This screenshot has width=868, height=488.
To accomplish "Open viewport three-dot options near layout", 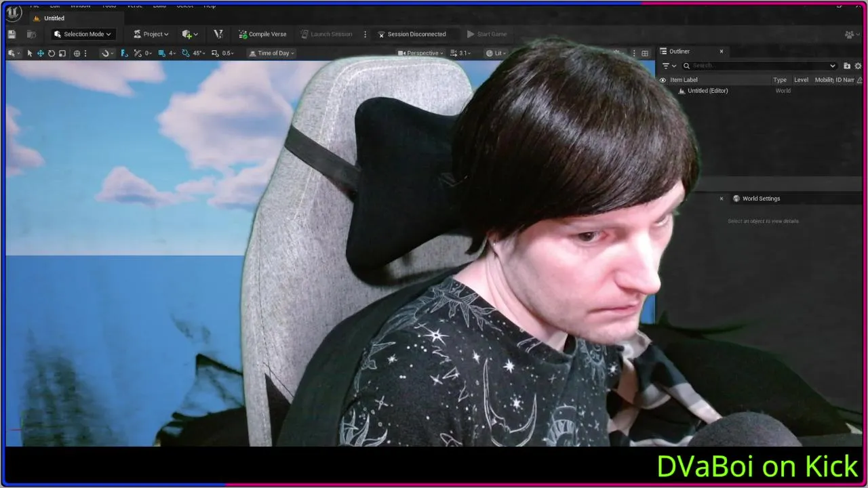I will (634, 53).
